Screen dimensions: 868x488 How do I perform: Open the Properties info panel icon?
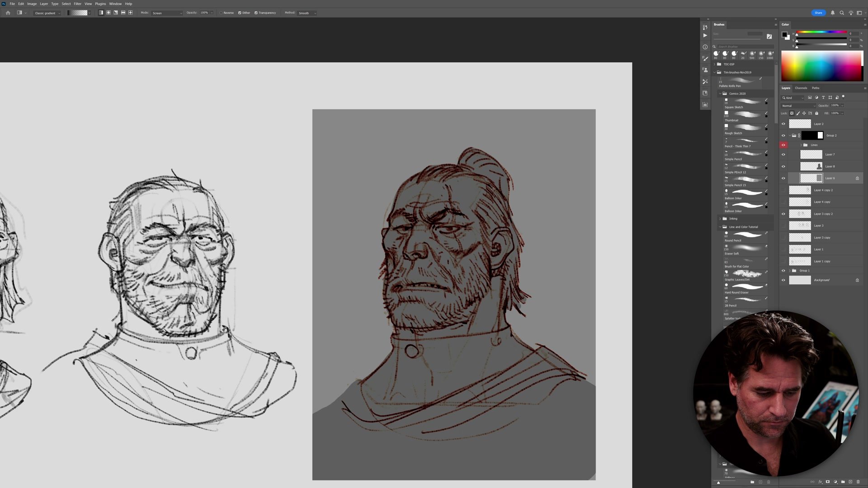pos(705,47)
